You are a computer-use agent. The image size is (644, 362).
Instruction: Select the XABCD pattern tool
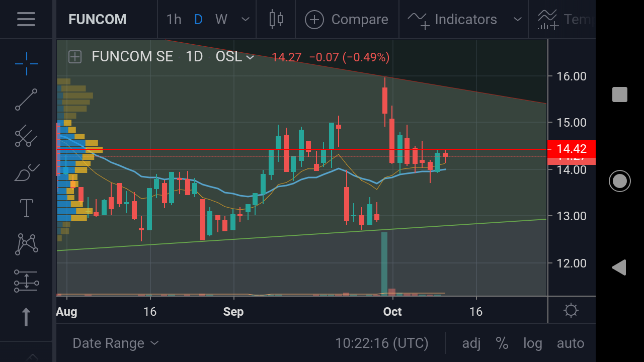click(x=26, y=244)
